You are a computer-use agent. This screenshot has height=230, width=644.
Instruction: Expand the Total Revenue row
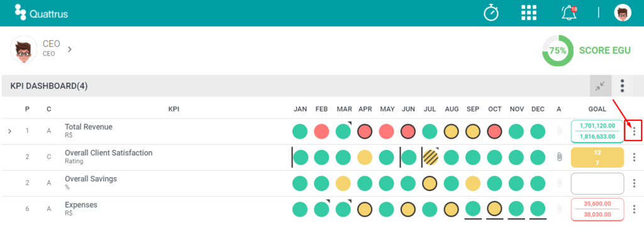point(10,131)
